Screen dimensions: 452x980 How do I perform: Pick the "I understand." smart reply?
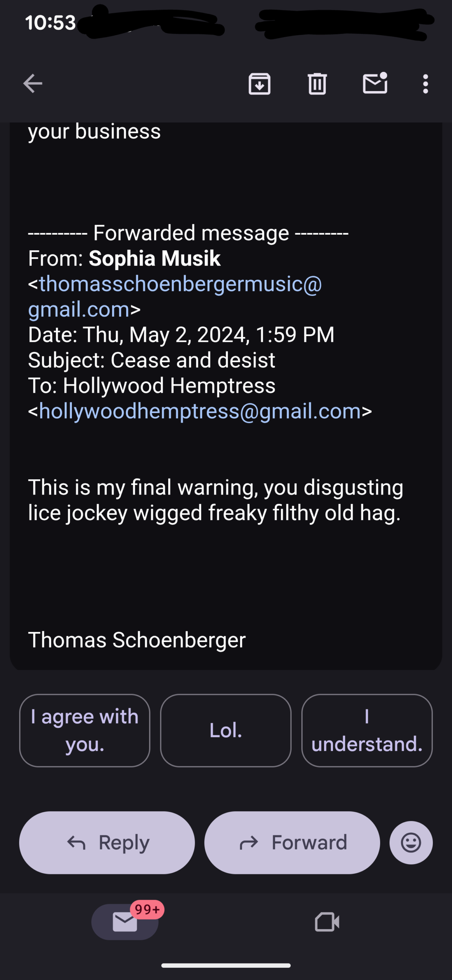[x=367, y=730]
